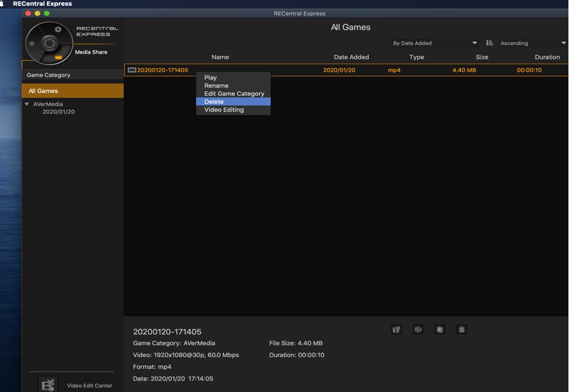Viewport: 569px width, 392px height.
Task: Click the rename icon in details panel
Action: coord(418,330)
